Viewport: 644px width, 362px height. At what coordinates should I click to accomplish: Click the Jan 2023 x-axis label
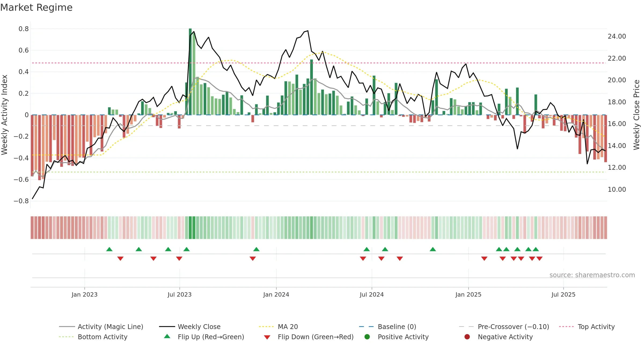pos(85,294)
